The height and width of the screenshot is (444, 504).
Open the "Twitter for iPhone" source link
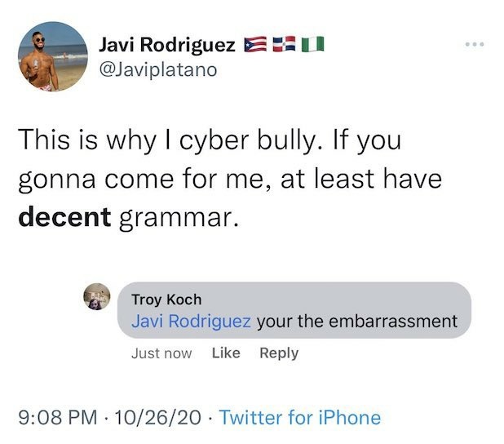(300, 418)
